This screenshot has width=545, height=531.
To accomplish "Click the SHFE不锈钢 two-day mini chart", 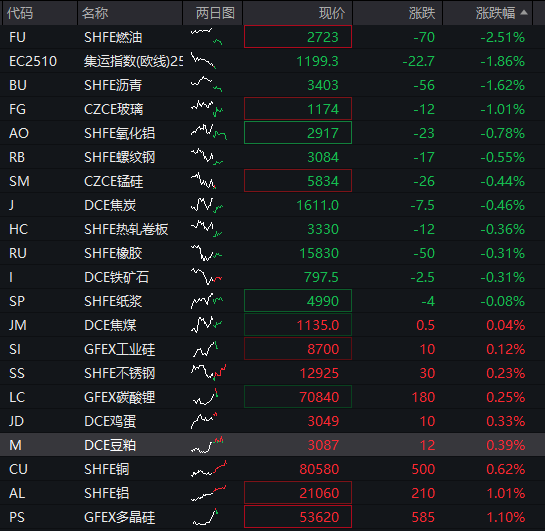I will coord(209,373).
